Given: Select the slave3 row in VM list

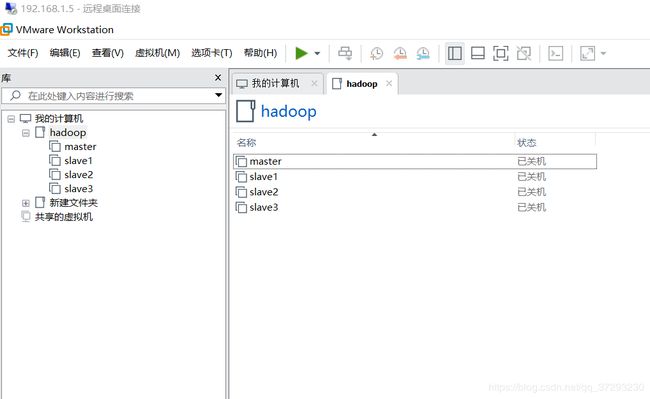Looking at the screenshot, I should tap(415, 207).
